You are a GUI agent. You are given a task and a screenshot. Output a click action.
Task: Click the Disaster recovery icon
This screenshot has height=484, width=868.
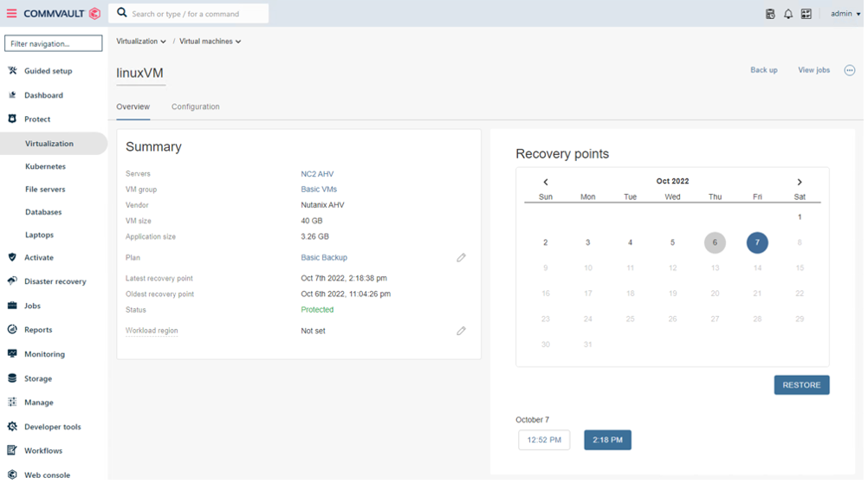(12, 281)
